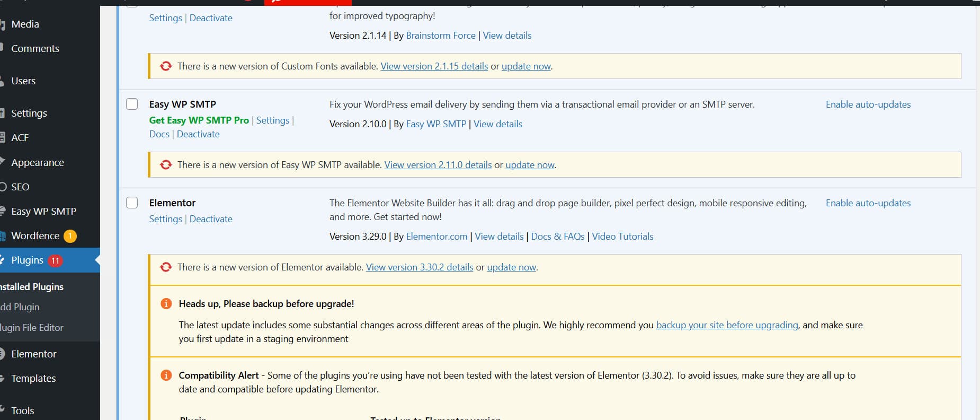Open Wordfence sidebar menu
The image size is (980, 420).
pyautogui.click(x=35, y=235)
